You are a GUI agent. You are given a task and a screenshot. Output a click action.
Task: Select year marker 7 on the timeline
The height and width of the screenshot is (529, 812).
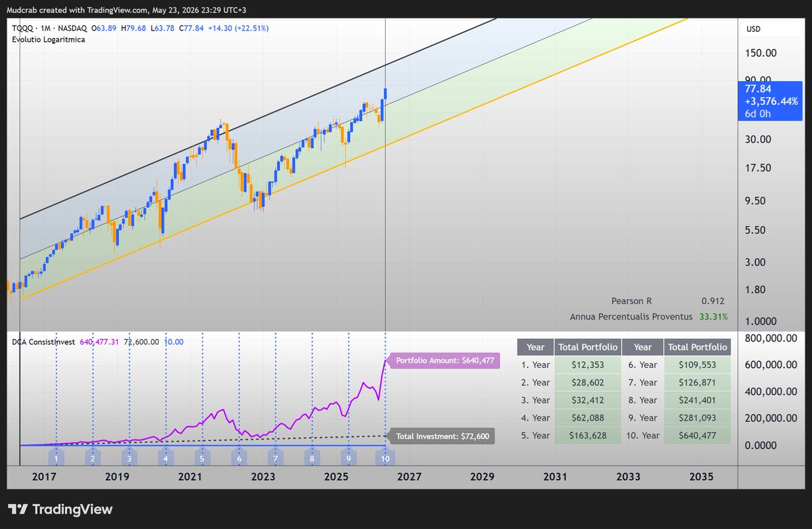[275, 458]
